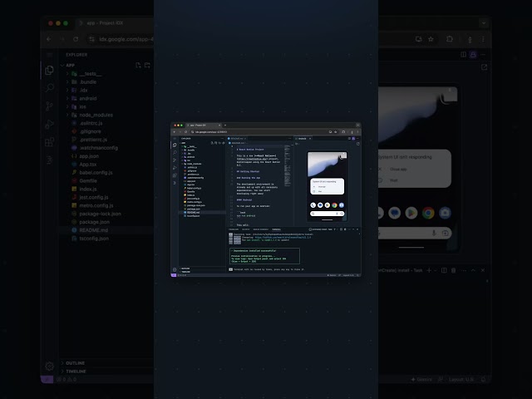
Task: Open Extensions view in centered window's activity bar
Action: point(175,175)
